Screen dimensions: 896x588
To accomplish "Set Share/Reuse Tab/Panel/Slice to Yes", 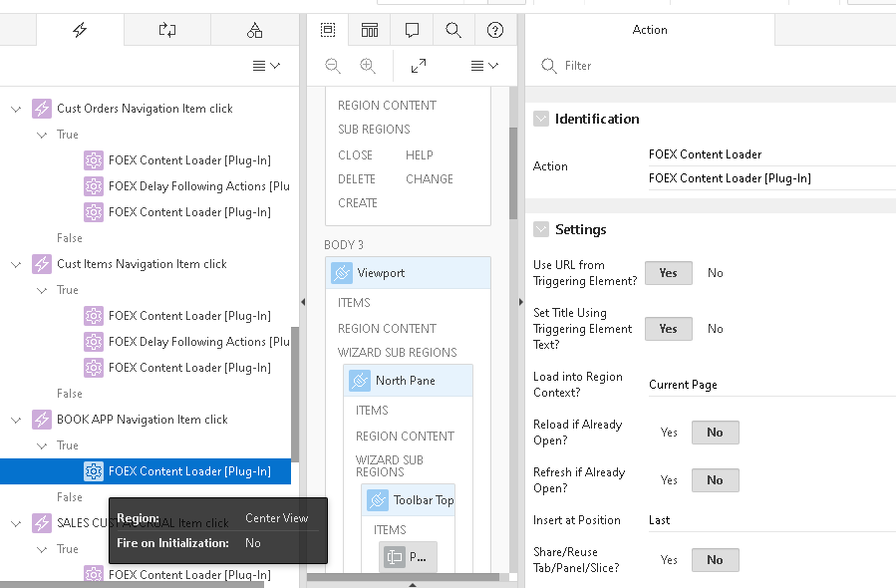I will click(x=668, y=560).
